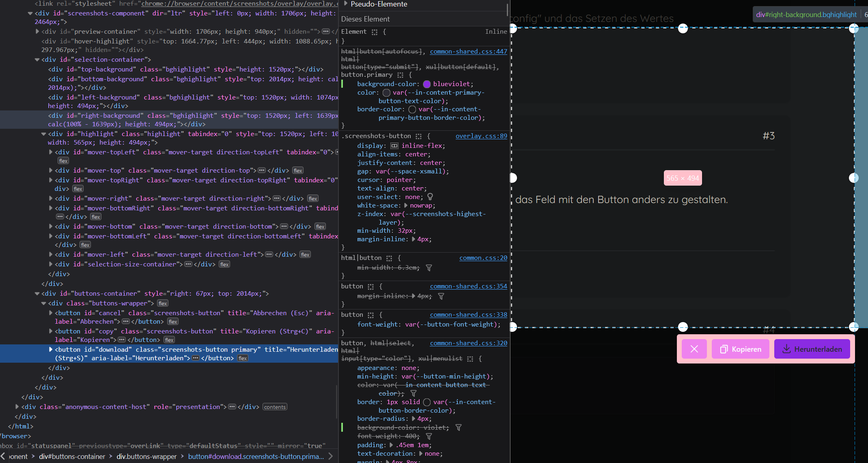The width and height of the screenshot is (868, 463).
Task: Expand the button#cancel node
Action: [x=51, y=313]
